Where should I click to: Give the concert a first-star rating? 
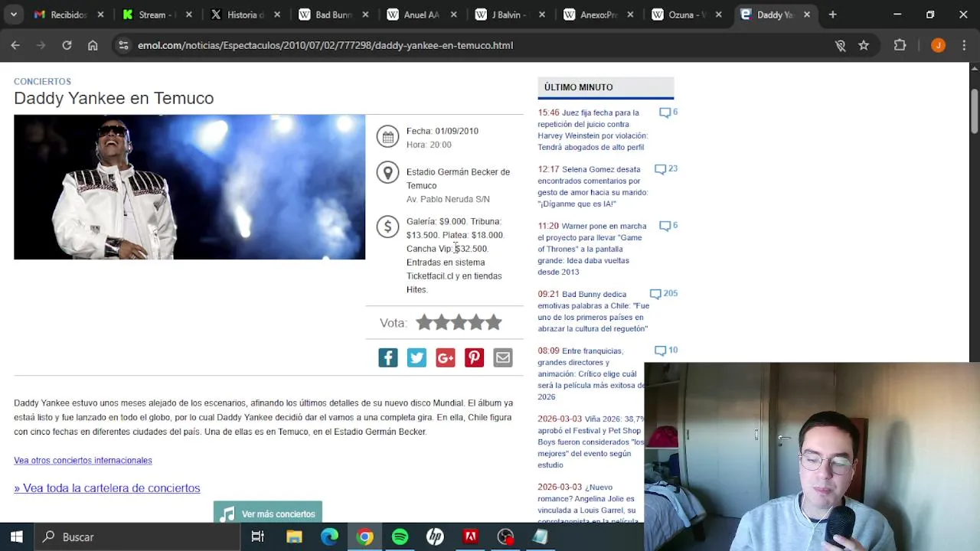pyautogui.click(x=424, y=322)
